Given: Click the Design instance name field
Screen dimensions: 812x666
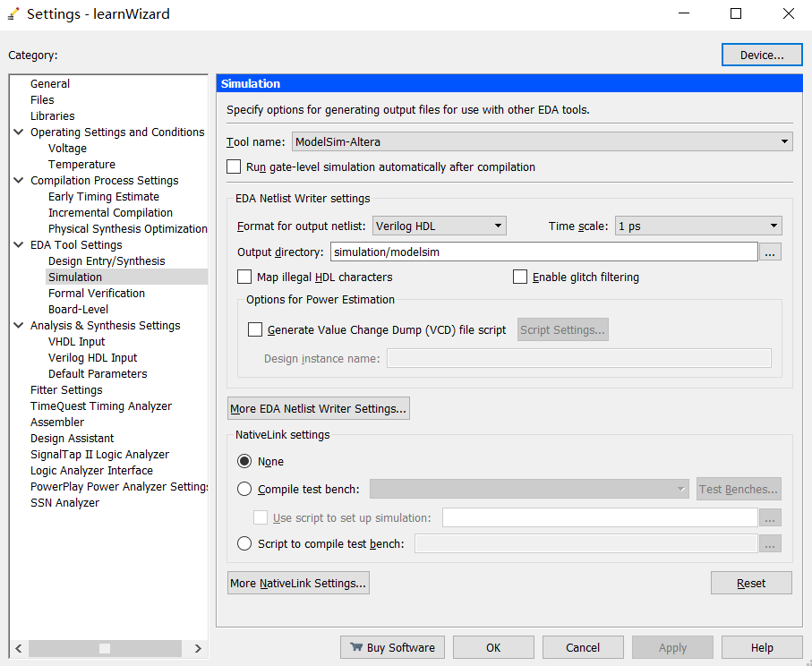Looking at the screenshot, I should (x=579, y=358).
